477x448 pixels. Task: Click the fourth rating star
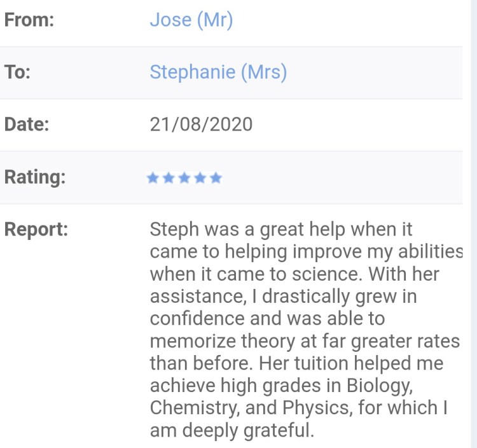(x=200, y=178)
